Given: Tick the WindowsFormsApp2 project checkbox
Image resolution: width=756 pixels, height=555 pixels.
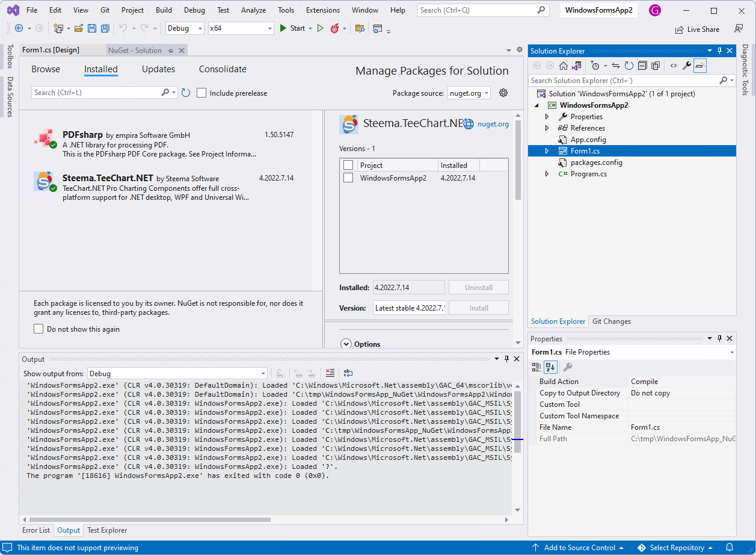Looking at the screenshot, I should 348,178.
